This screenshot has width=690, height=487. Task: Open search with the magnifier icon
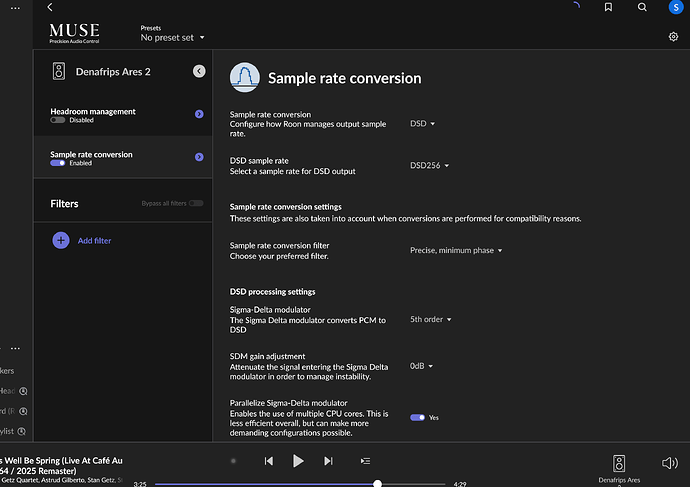pos(642,7)
